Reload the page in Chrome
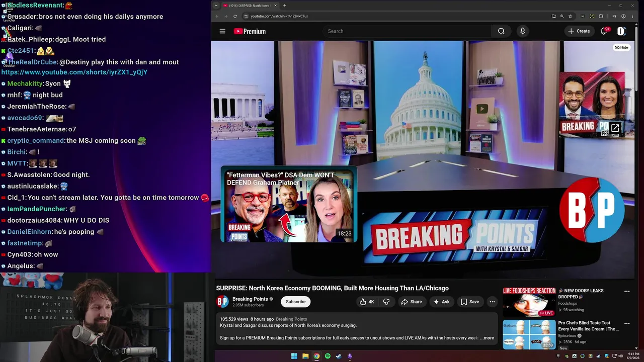The width and height of the screenshot is (644, 362). pos(235,16)
